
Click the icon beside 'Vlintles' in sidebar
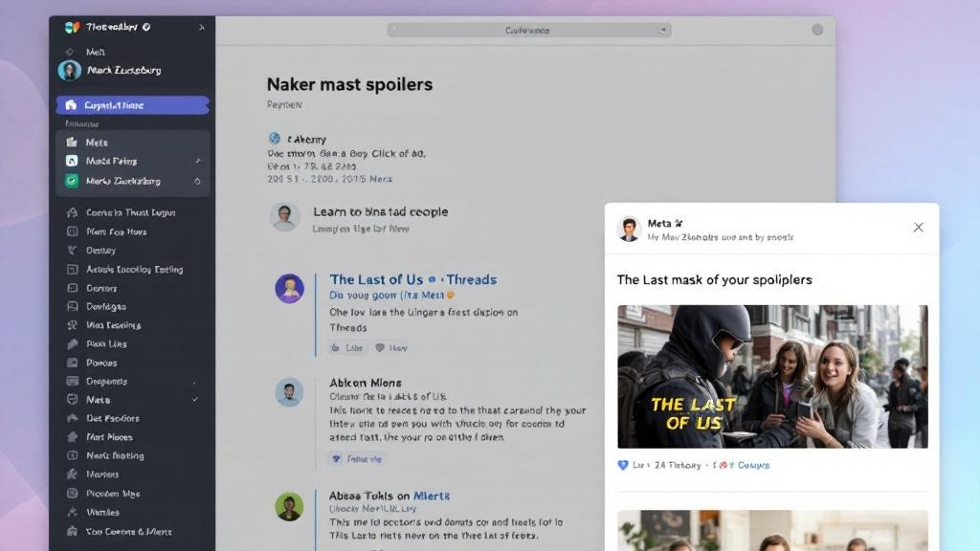(72, 513)
